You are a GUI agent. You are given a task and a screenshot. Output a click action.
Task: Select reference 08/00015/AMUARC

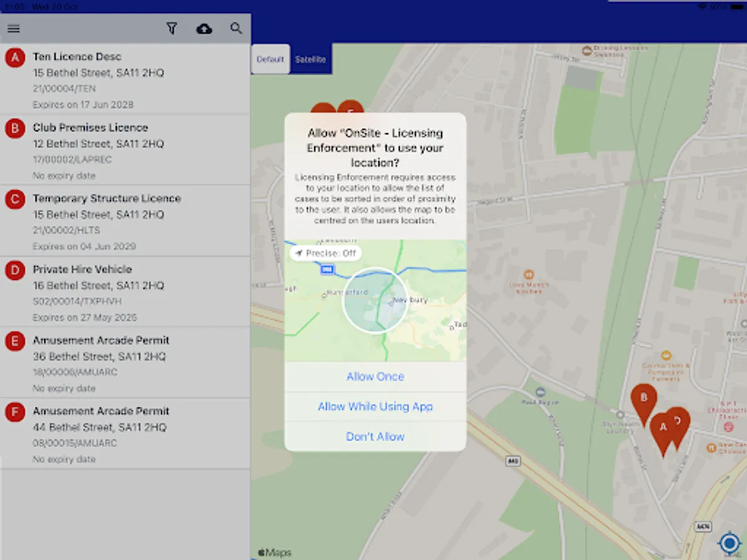coord(75,444)
